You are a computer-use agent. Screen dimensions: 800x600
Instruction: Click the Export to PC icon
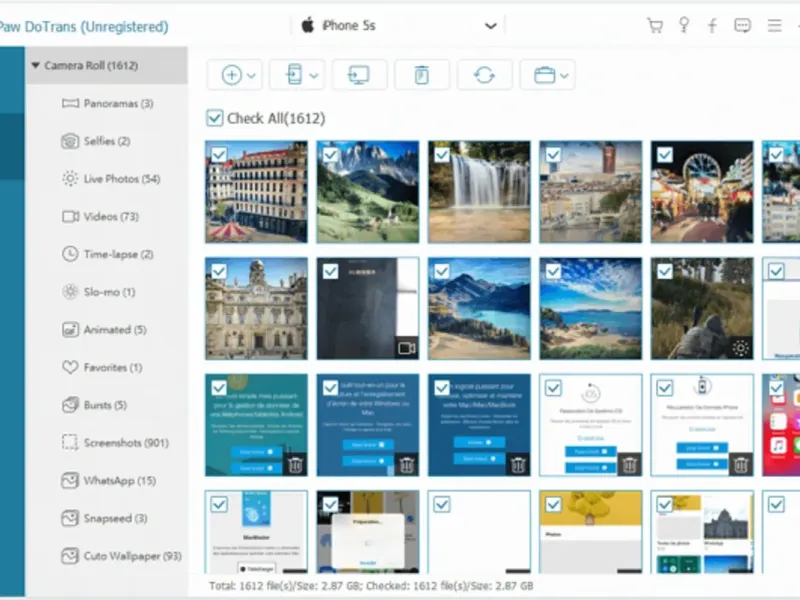point(359,75)
